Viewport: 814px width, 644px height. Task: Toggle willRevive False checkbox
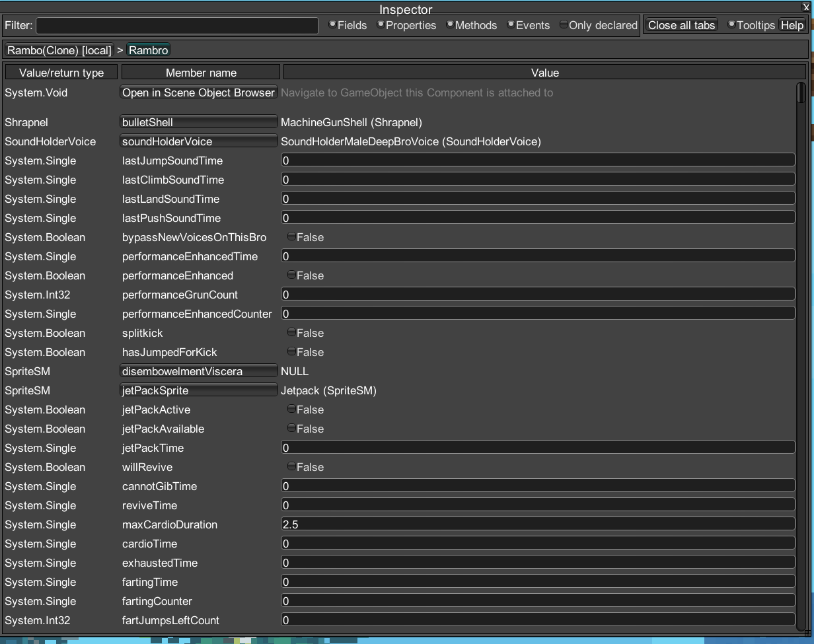click(x=291, y=466)
